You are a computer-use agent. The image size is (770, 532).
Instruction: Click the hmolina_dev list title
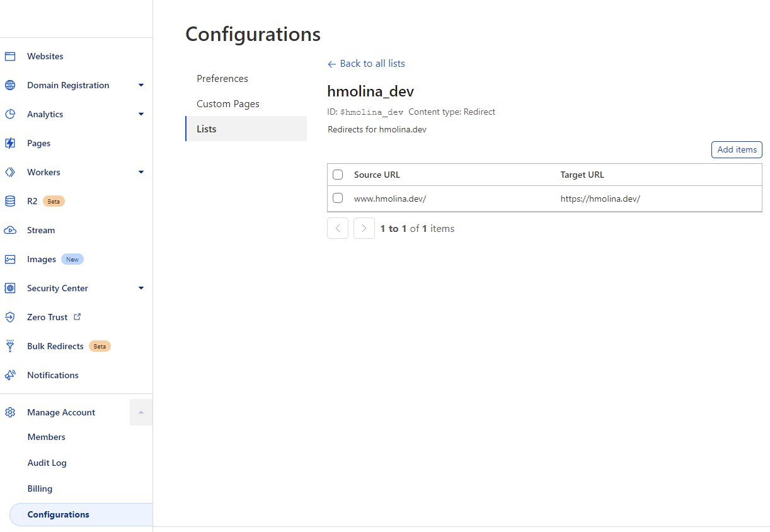click(x=371, y=91)
